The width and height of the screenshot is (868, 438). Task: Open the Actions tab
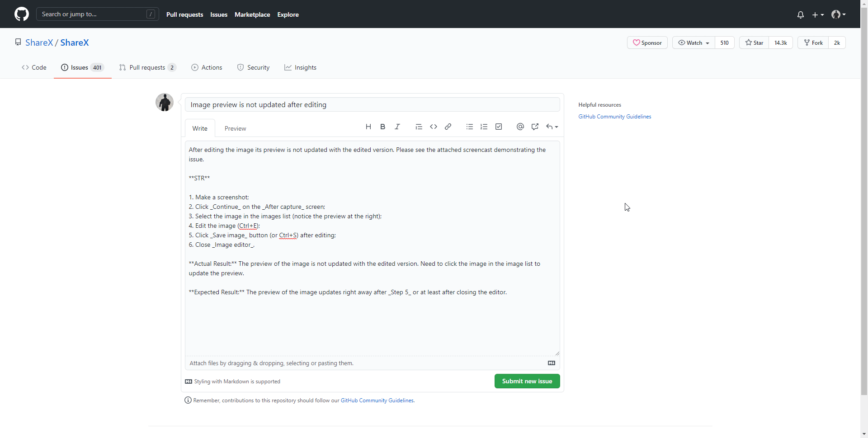[207, 67]
